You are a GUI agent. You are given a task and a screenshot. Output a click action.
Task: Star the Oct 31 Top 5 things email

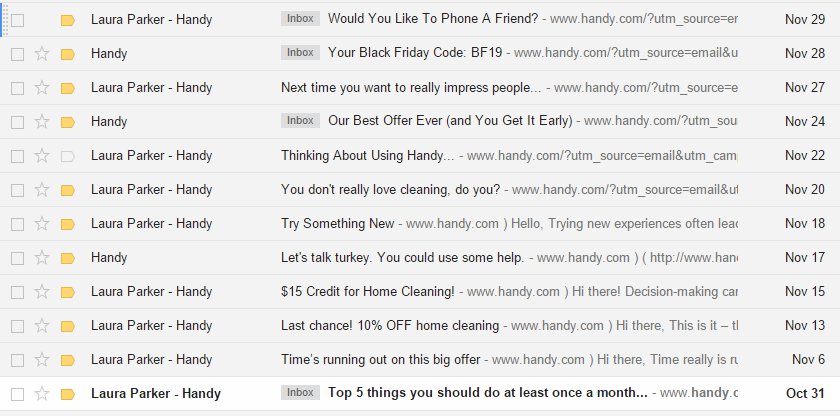pos(42,393)
